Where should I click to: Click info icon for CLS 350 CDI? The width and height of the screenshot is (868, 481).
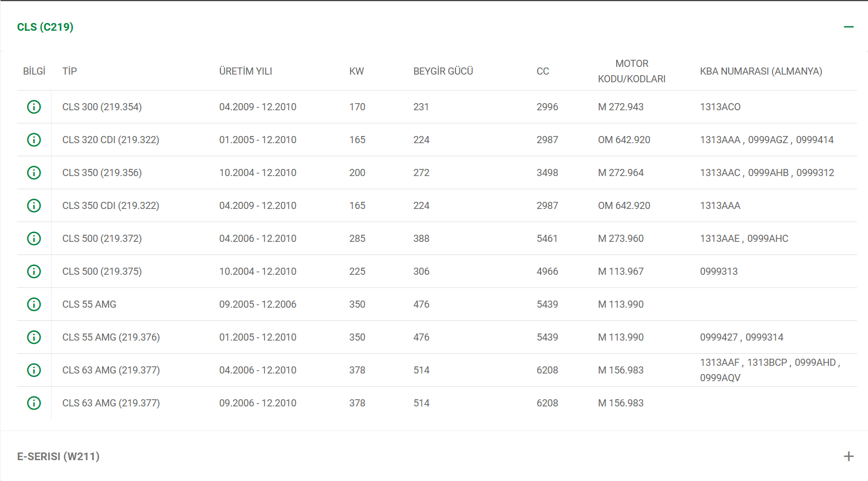click(x=34, y=206)
